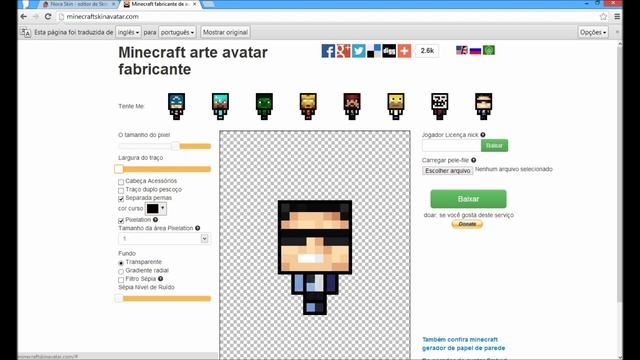This screenshot has height=360, width=640.
Task: Uncheck the Pixelation checkbox
Action: coord(121,220)
